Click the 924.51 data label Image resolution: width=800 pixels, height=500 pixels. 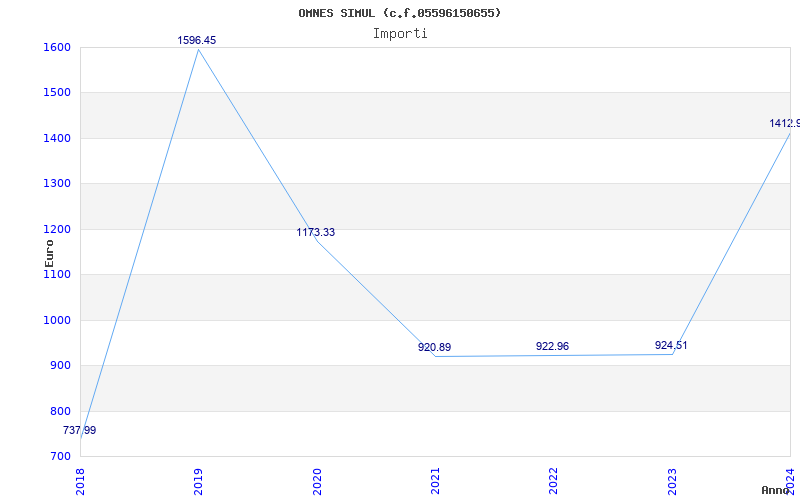671,345
